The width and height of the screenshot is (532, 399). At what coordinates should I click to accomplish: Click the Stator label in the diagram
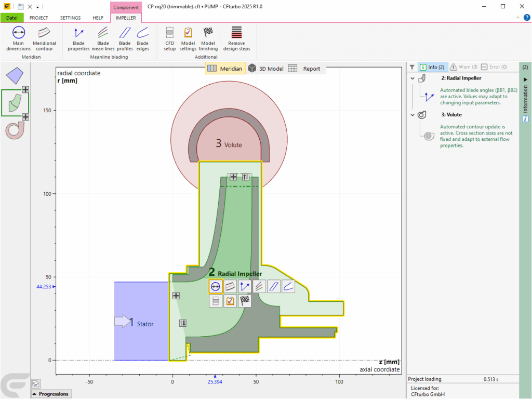coord(145,324)
